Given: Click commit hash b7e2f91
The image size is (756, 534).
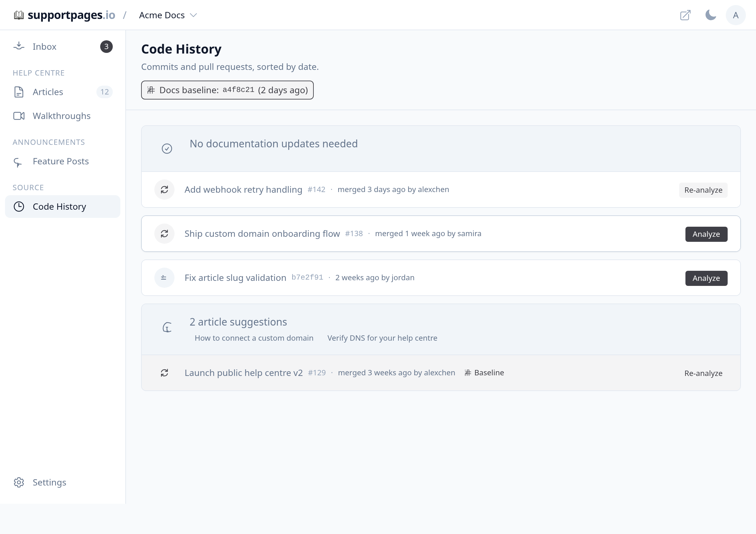Looking at the screenshot, I should [x=307, y=277].
